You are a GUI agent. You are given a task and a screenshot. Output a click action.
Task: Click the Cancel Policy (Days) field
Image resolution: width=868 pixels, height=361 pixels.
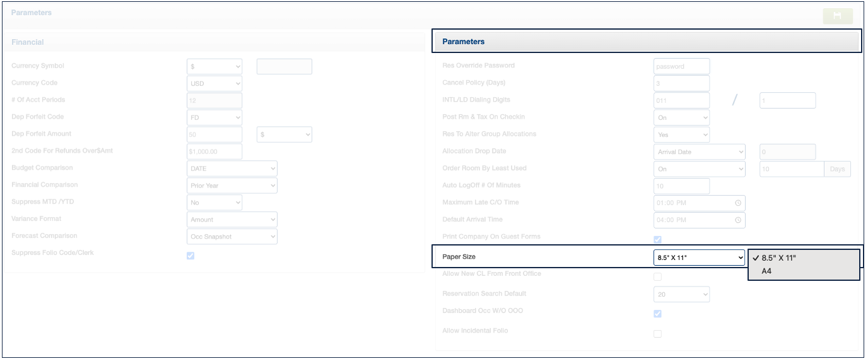click(681, 83)
